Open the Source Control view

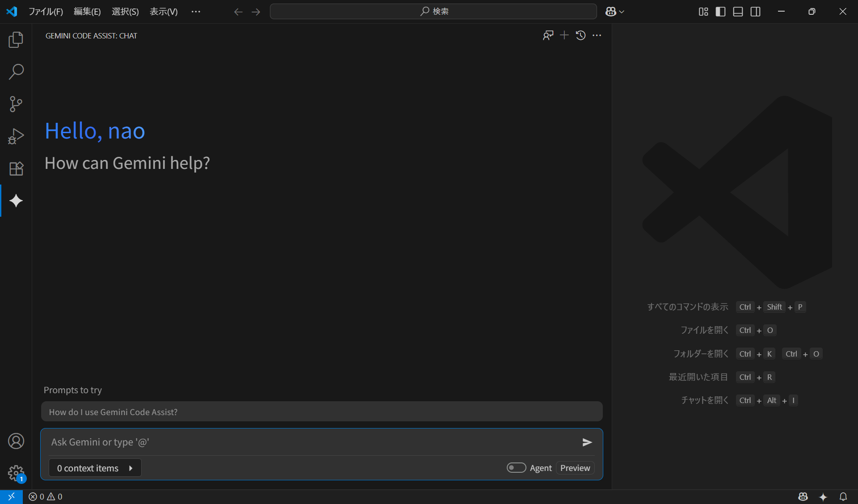click(16, 104)
